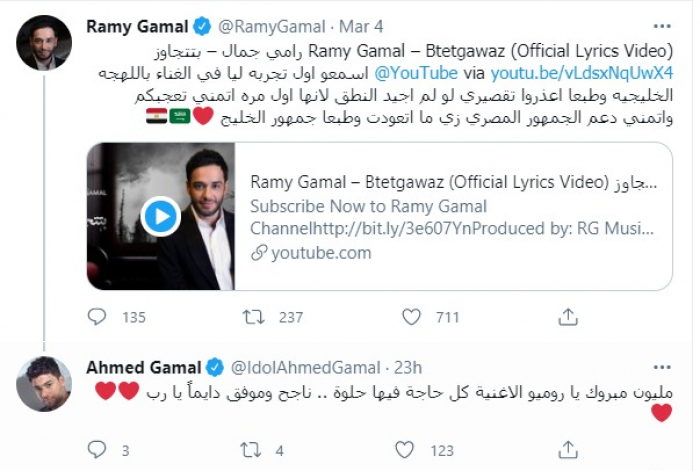This screenshot has height=471, width=700.
Task: Open more options for Ahmed Gamal's reply
Action: coord(661,366)
